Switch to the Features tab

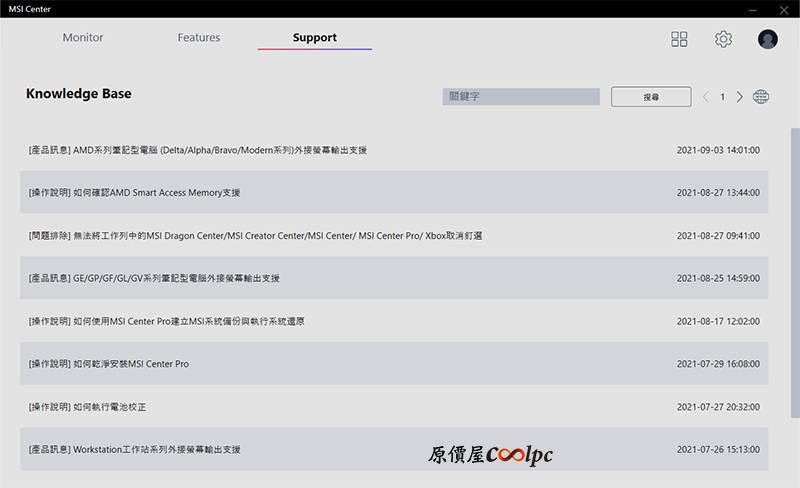[199, 37]
